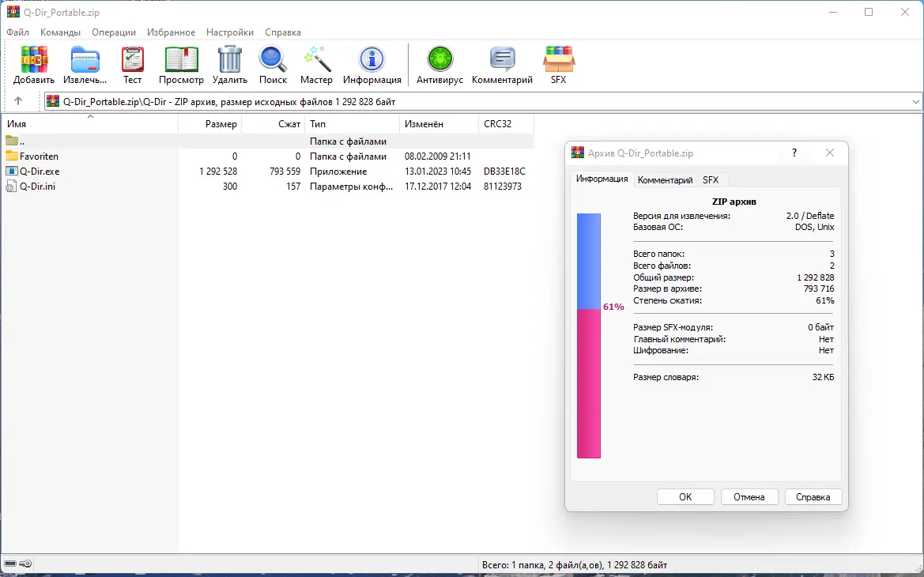
Task: Click the Информация toolbar icon
Action: [371, 59]
